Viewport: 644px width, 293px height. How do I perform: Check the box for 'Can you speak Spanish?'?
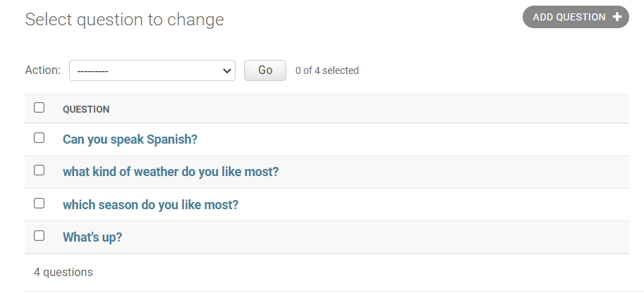coord(40,138)
